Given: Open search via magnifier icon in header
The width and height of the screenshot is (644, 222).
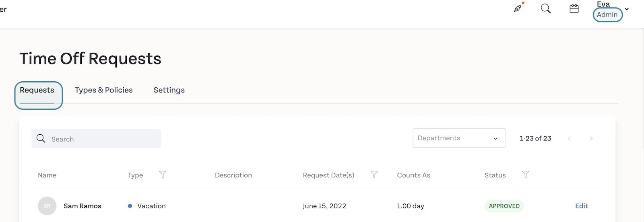Looking at the screenshot, I should click(x=546, y=8).
